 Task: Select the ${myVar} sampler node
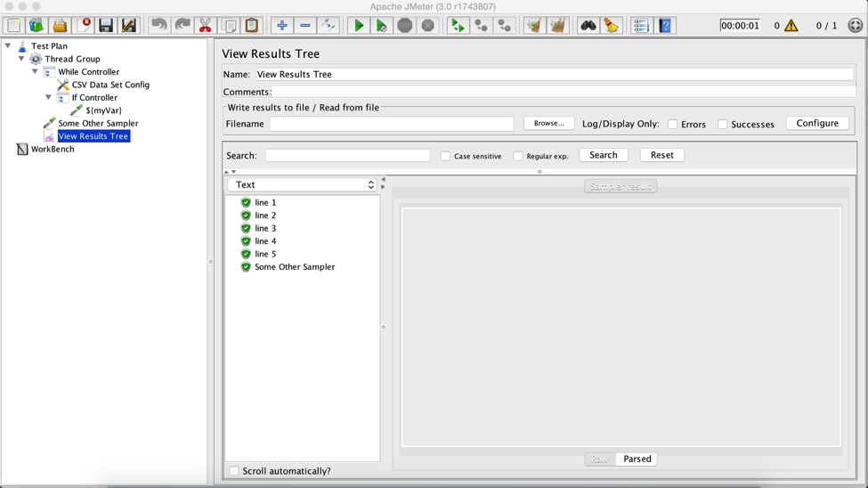tap(103, 110)
